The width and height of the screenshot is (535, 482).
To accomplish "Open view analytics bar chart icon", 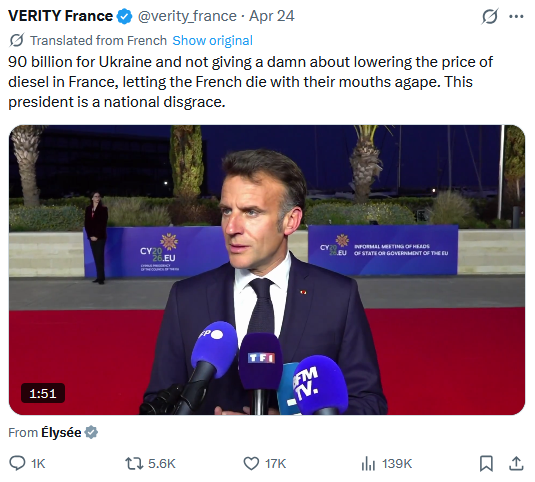I will point(368,464).
